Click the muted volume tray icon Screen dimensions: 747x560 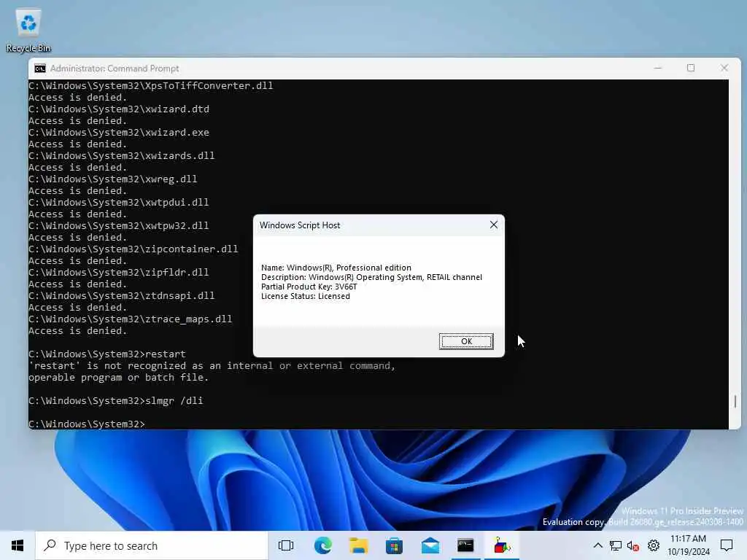point(633,545)
